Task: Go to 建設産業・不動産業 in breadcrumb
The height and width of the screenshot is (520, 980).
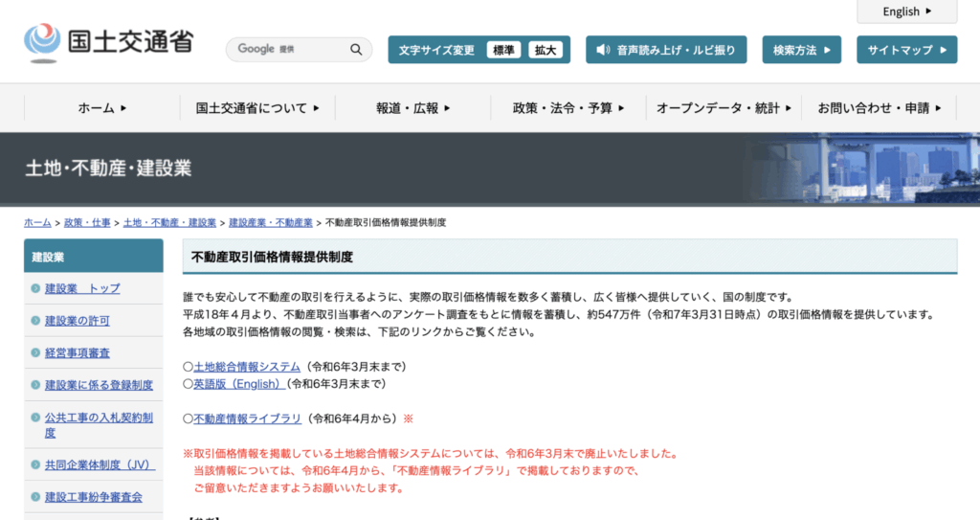Action: click(x=271, y=222)
